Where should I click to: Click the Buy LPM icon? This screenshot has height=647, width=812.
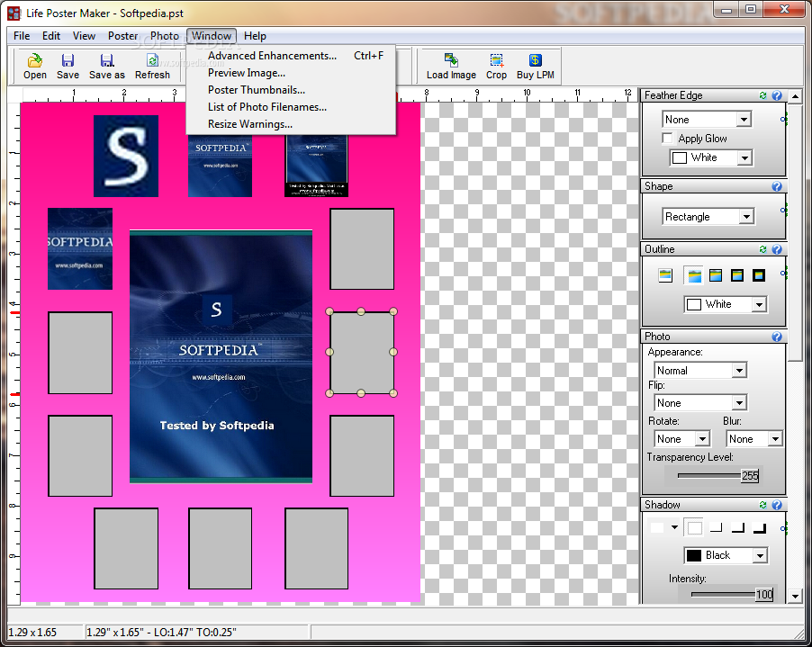(536, 61)
